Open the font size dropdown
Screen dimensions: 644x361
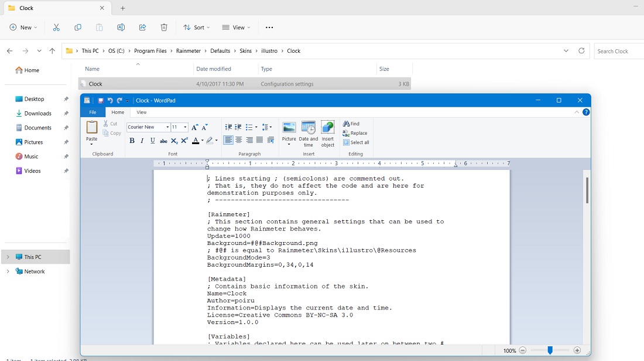pyautogui.click(x=185, y=127)
